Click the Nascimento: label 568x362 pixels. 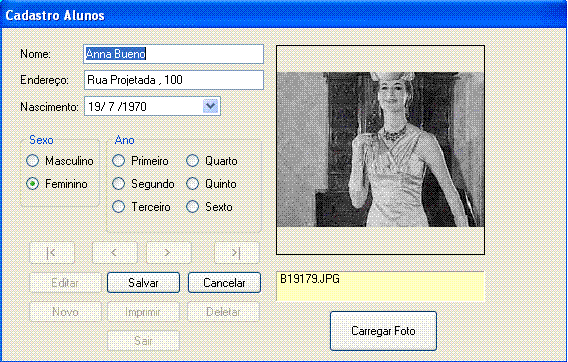pyautogui.click(x=49, y=107)
